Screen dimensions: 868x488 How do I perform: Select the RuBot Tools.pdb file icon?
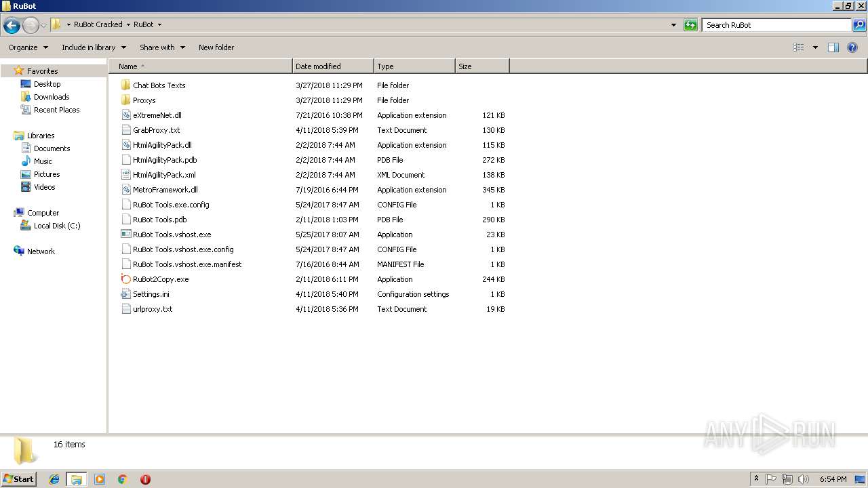coord(125,220)
